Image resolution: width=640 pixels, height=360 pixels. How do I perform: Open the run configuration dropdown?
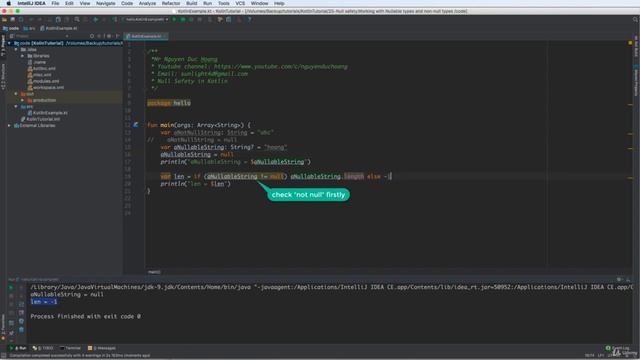[146, 19]
